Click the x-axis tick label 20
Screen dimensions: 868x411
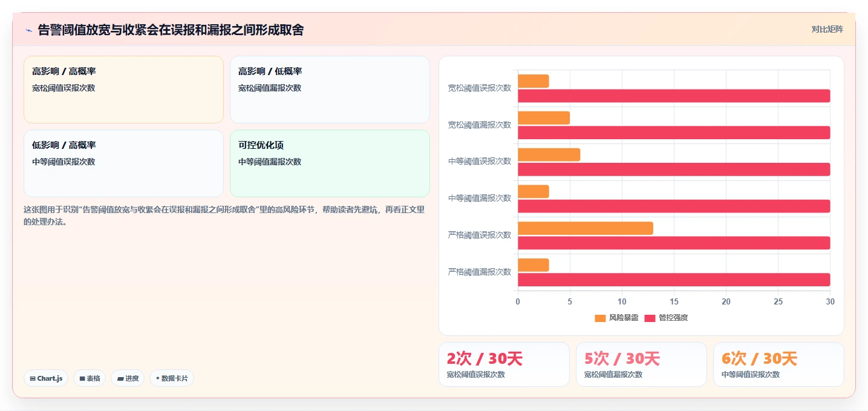tap(726, 301)
